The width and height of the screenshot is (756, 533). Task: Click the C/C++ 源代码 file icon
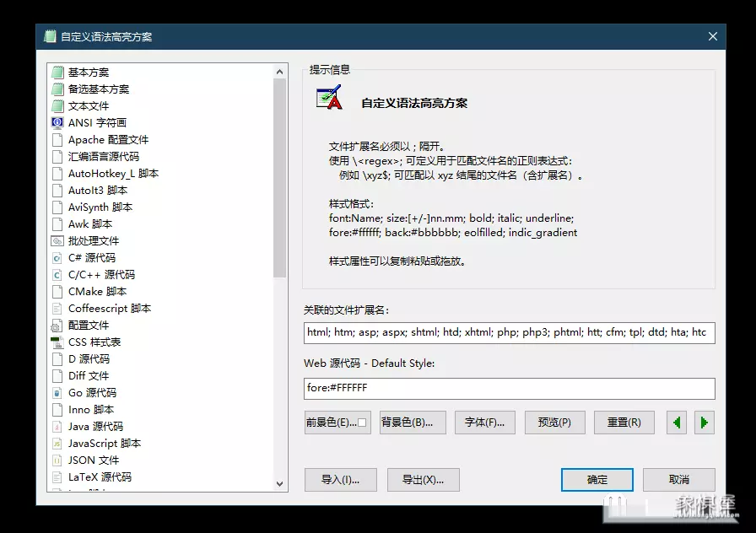pos(57,275)
